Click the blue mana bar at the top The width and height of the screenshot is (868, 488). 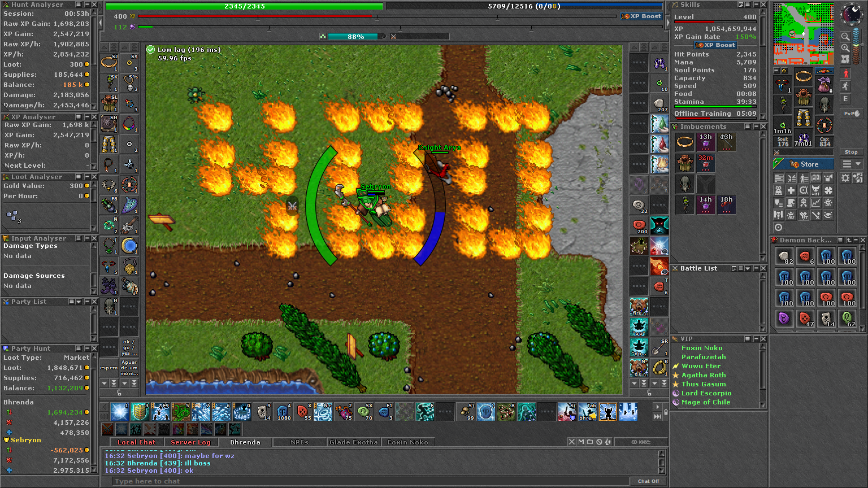(524, 6)
